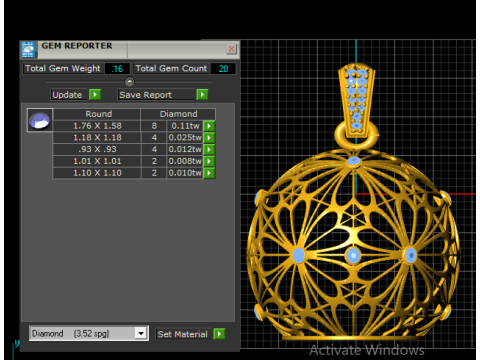Screen dimensions: 480x360
Task: Select the 1.10 X 1.10 size cell
Action: pyautogui.click(x=97, y=173)
